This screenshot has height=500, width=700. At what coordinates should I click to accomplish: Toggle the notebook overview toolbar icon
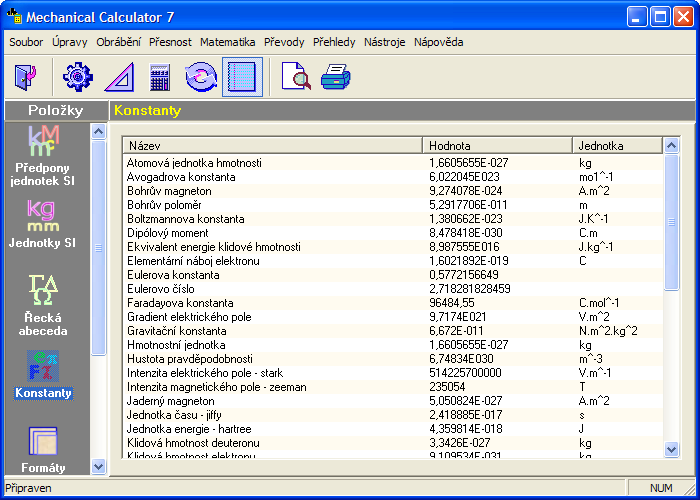pos(242,77)
